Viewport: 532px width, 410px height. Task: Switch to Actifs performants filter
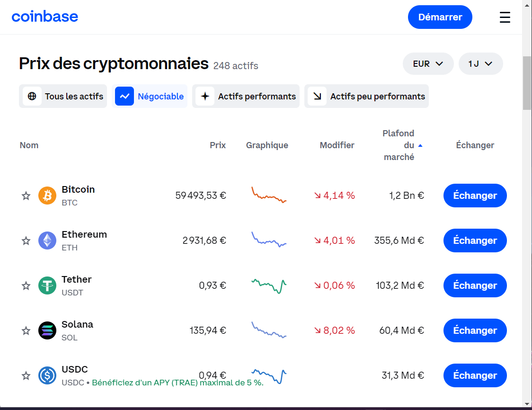pyautogui.click(x=246, y=96)
